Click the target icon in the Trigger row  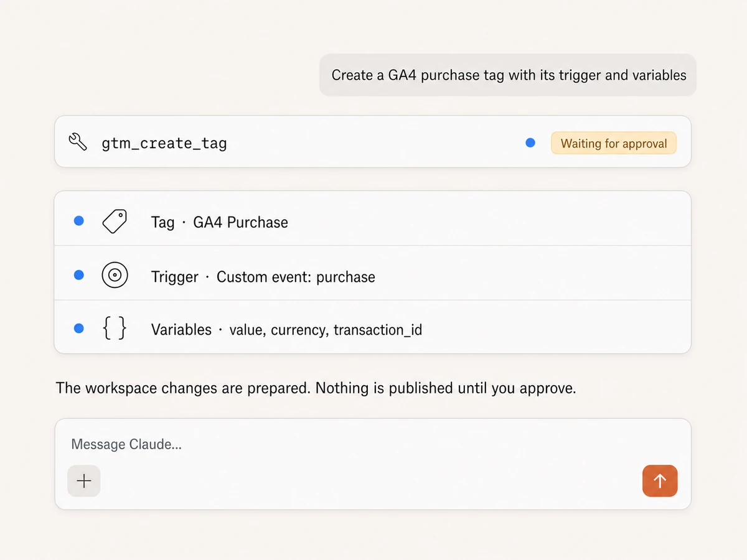[x=115, y=275]
